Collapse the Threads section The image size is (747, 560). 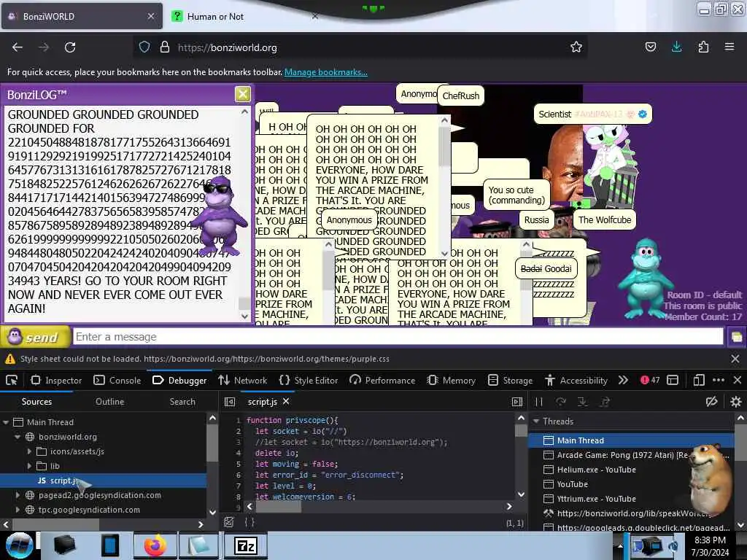coord(536,421)
